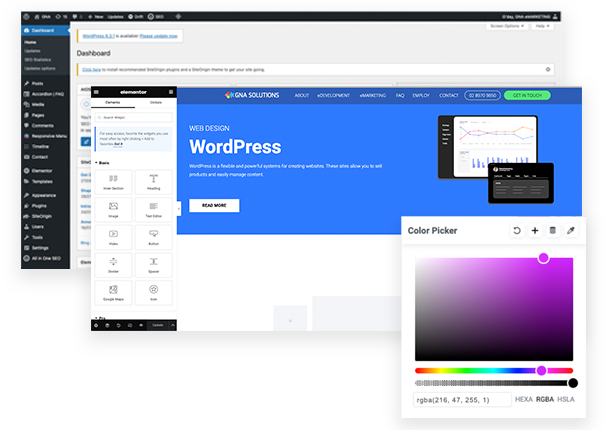Open Posts in the WordPress sidebar
Screen dimensions: 606x430
click(38, 83)
